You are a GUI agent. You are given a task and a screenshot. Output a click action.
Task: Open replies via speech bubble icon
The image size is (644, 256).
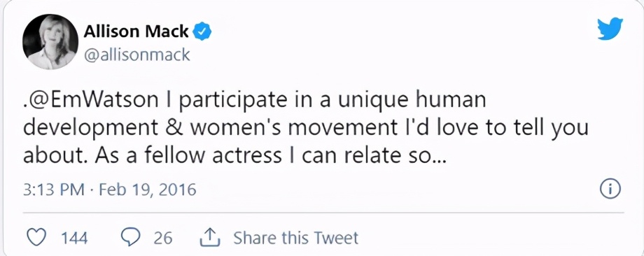click(x=131, y=238)
